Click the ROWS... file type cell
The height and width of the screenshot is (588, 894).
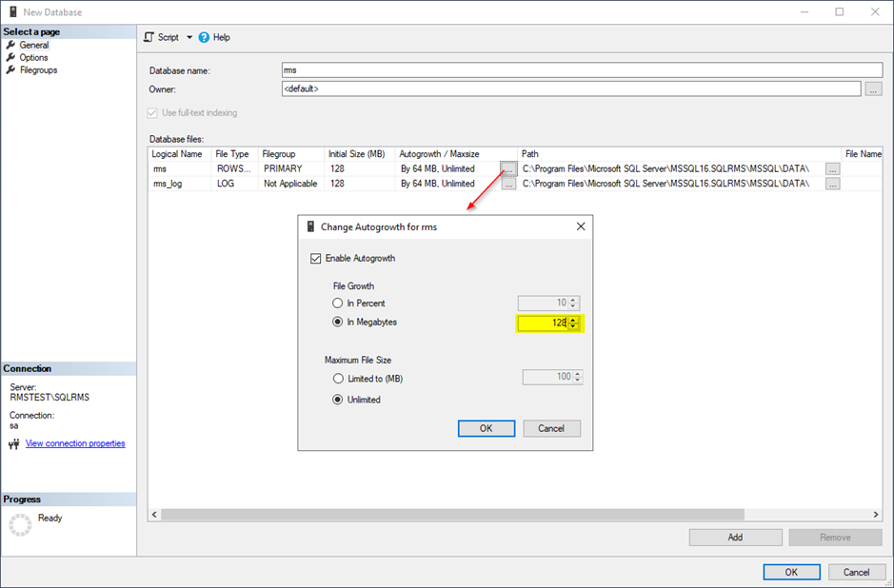click(x=234, y=168)
